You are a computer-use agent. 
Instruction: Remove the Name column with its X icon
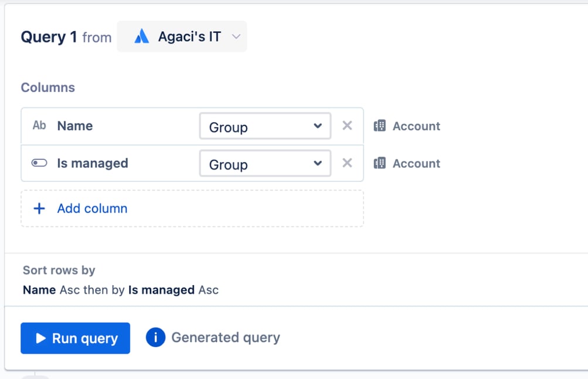pos(347,126)
